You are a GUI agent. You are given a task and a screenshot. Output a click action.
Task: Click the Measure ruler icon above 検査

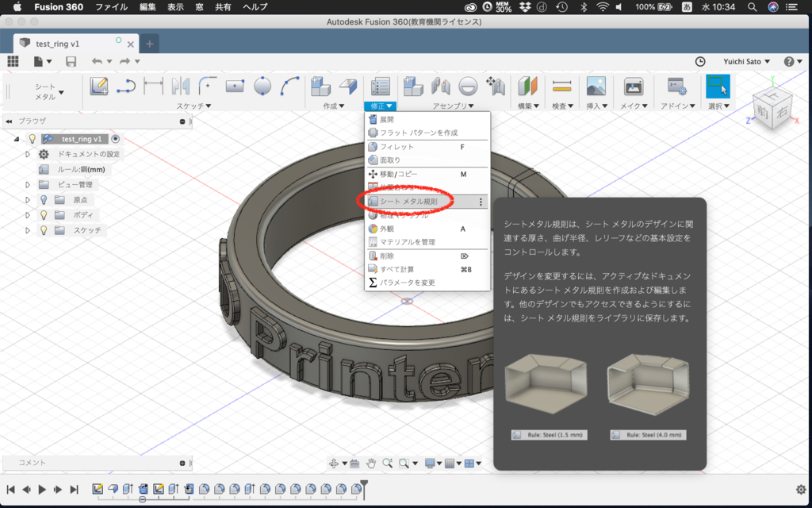click(x=561, y=86)
